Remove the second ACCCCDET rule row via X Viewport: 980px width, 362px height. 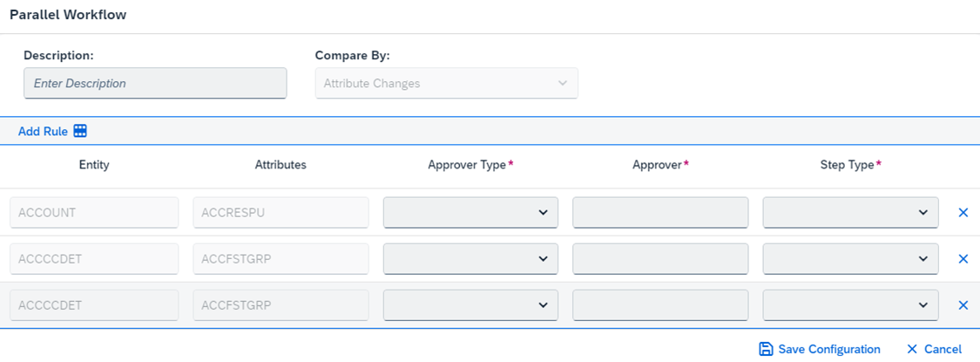[963, 305]
